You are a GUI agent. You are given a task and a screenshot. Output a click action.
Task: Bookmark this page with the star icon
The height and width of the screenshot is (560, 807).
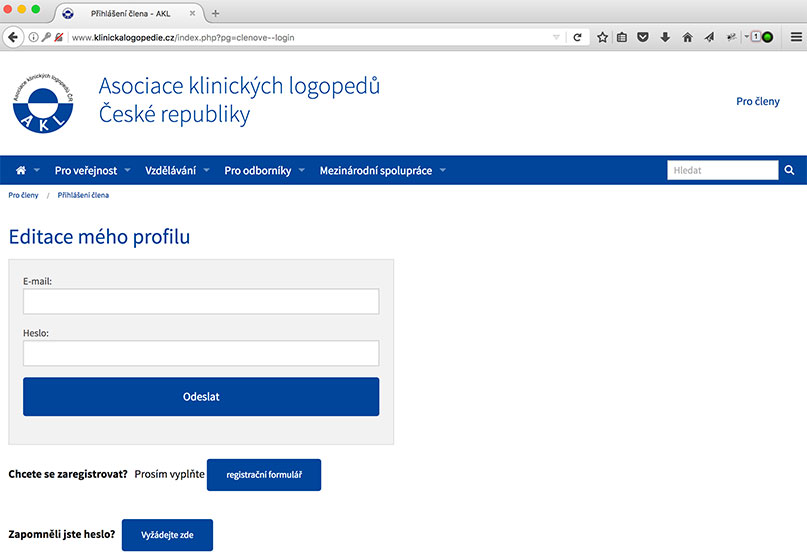(603, 37)
